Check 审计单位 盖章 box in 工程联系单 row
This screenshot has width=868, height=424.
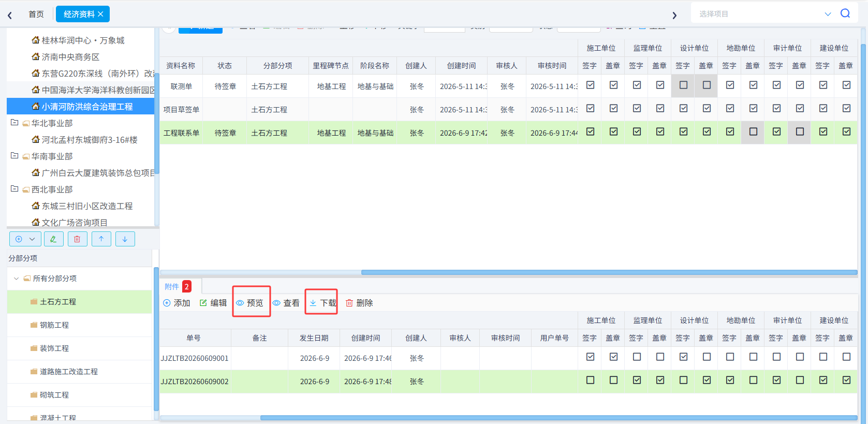pyautogui.click(x=800, y=131)
